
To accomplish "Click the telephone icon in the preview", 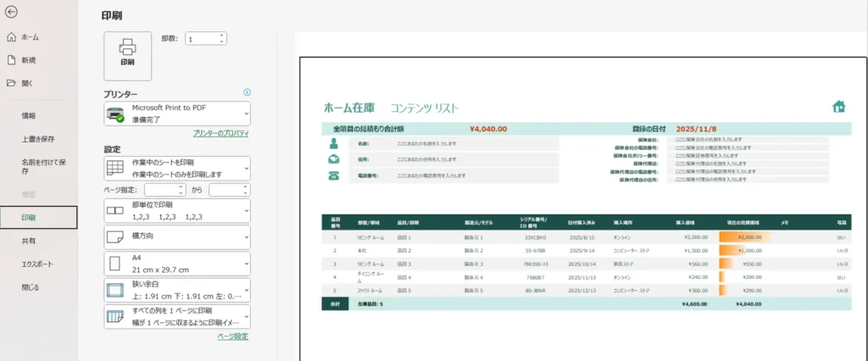I will click(x=333, y=175).
